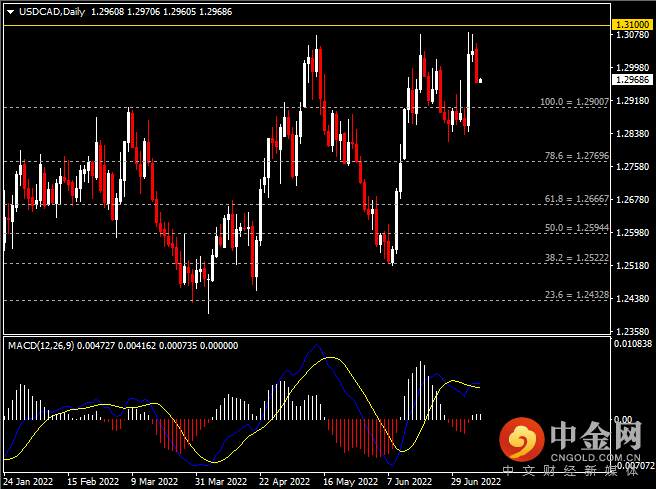Click the date label 31 Mar 2022
656x489 pixels.
point(221,481)
